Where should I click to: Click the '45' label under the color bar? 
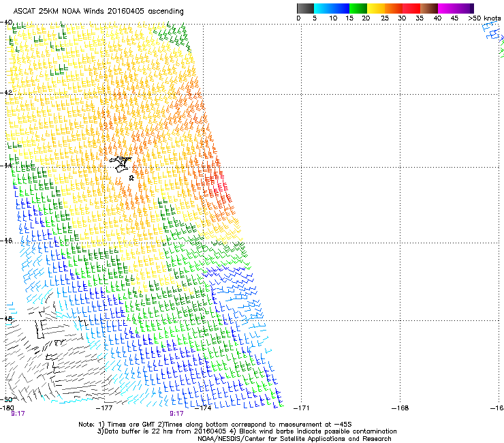(x=454, y=18)
